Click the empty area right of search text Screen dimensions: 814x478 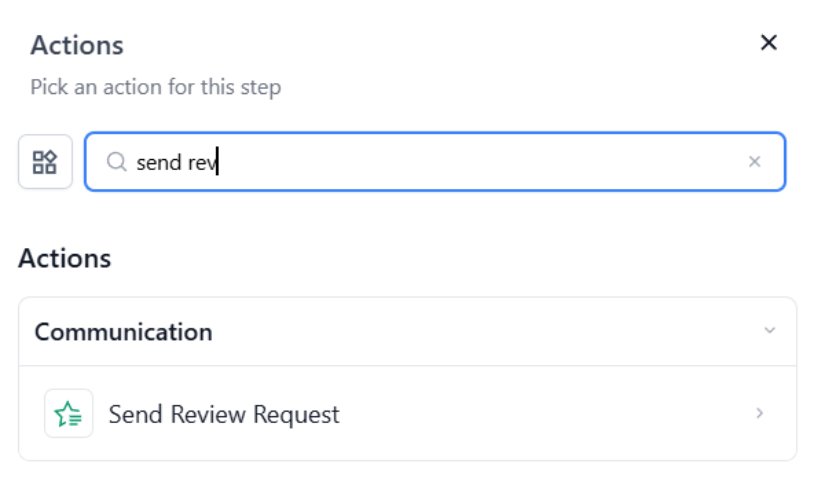(480, 162)
